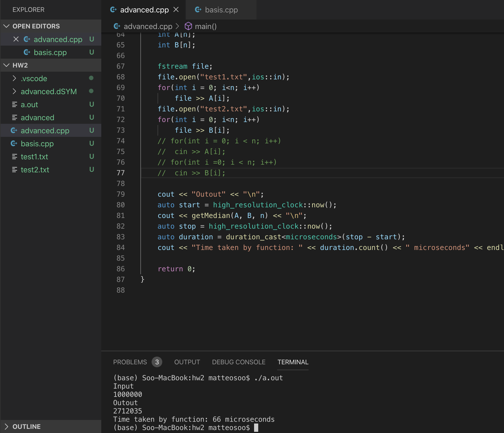The image size is (504, 433).
Task: Open test2.txt from the file explorer
Action: coord(35,170)
